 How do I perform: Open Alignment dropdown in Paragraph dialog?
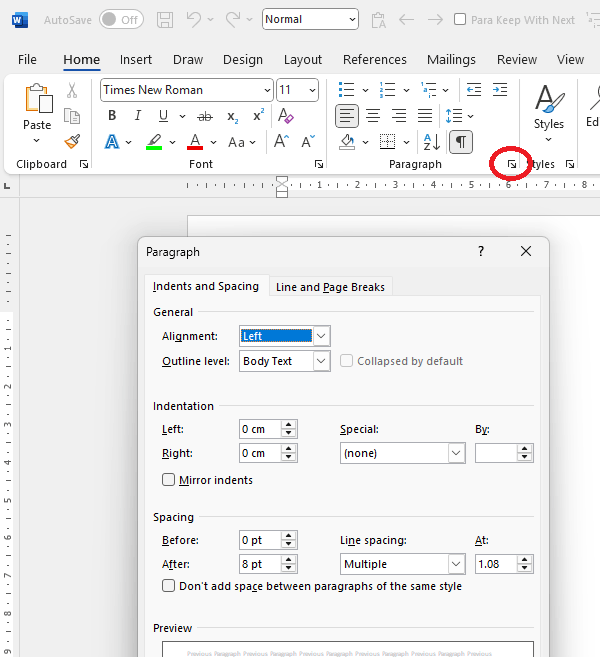321,336
